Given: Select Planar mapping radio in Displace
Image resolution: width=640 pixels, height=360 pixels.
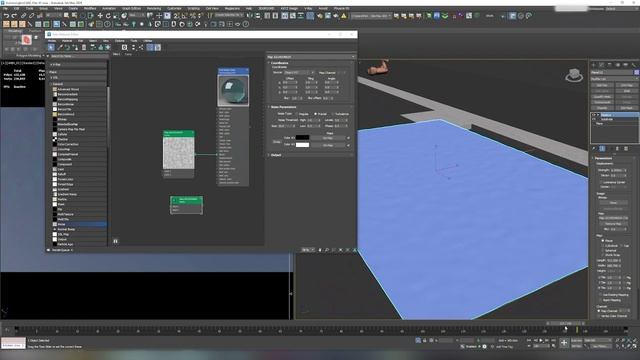Looking at the screenshot, I should pyautogui.click(x=602, y=241).
